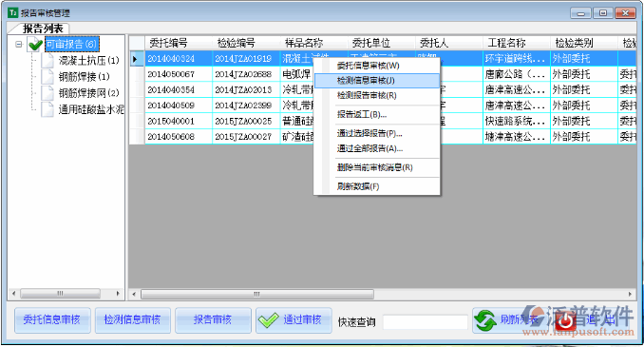Click the red power exit icon
The image size is (644, 347).
pos(565,320)
